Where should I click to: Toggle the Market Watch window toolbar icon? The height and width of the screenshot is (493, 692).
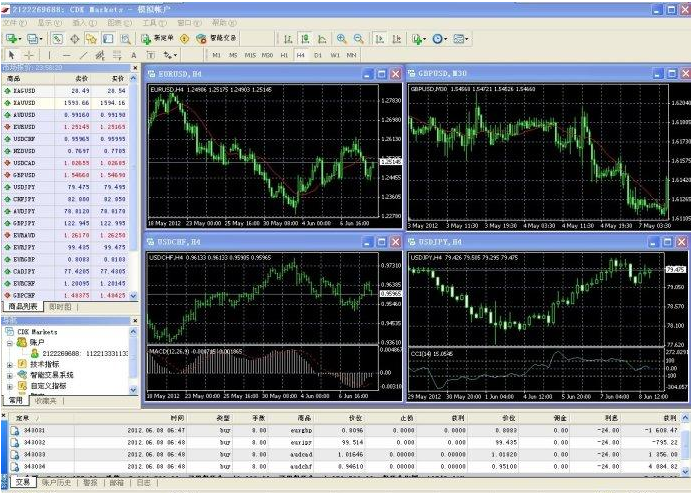[x=57, y=39]
